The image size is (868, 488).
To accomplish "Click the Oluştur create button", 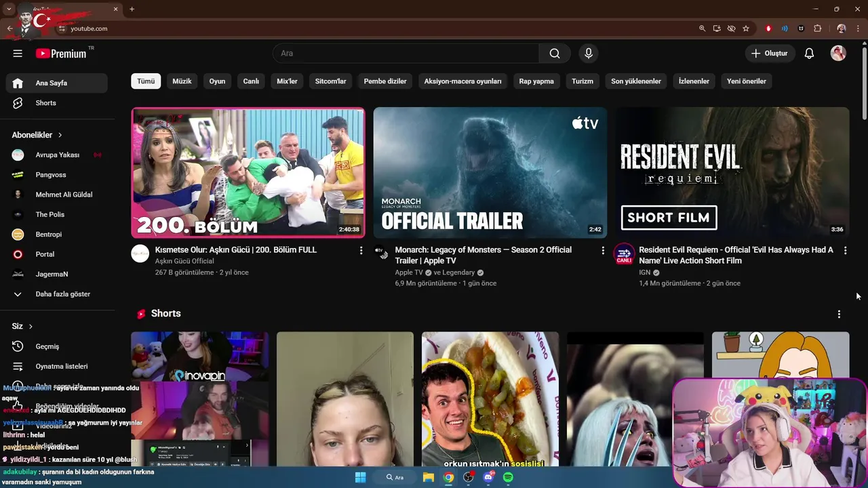I will [770, 54].
